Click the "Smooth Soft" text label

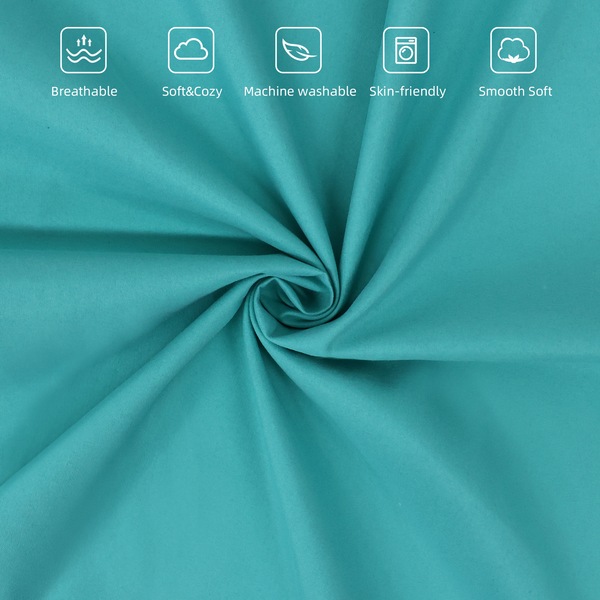pyautogui.click(x=514, y=92)
